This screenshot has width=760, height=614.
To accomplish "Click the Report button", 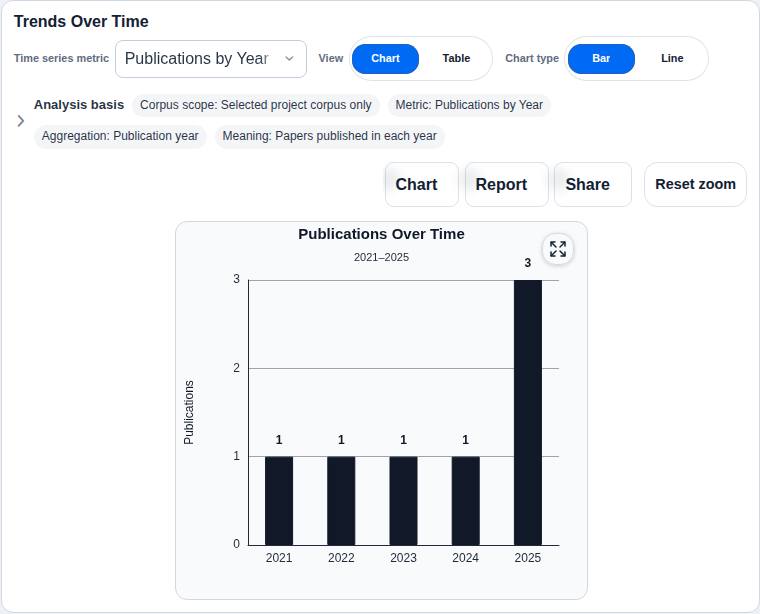I will [x=507, y=185].
